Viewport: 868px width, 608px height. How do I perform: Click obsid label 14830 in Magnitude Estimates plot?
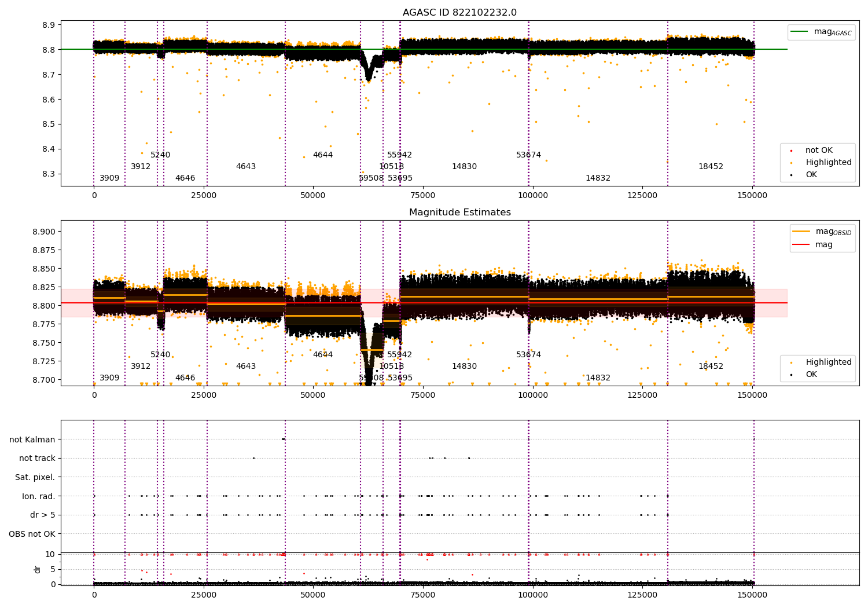pos(465,366)
